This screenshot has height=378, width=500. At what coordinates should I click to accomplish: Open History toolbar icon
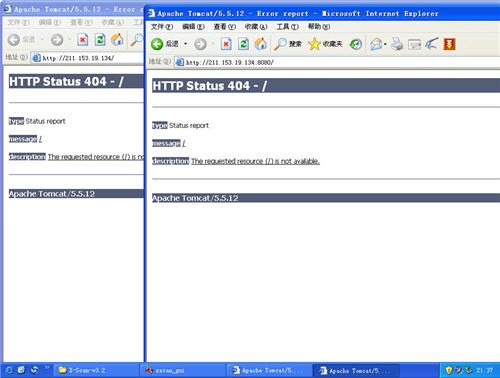[356, 44]
